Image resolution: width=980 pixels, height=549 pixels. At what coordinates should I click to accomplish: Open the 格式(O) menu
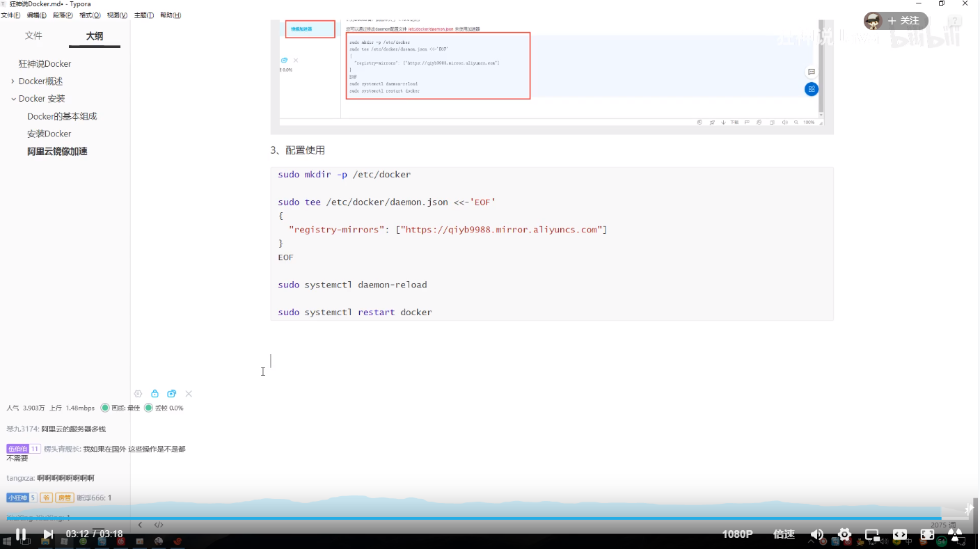click(x=90, y=15)
